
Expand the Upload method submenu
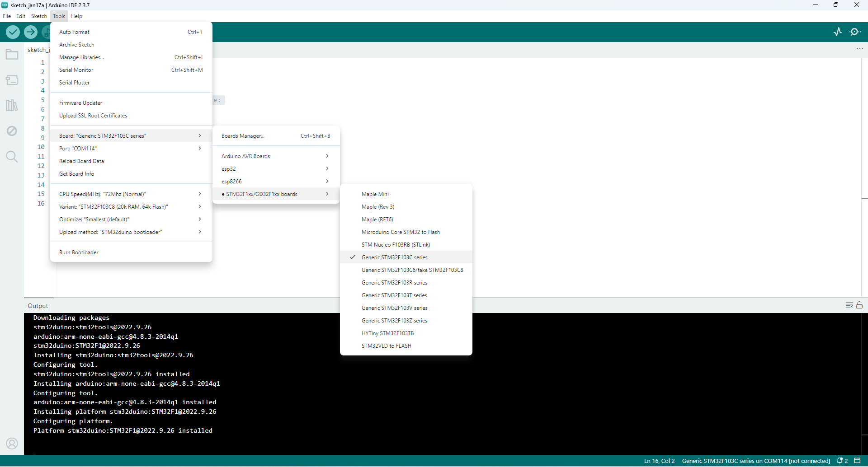(x=131, y=232)
